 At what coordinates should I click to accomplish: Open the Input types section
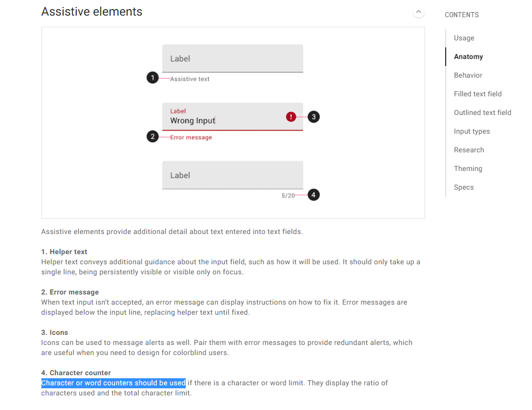pyautogui.click(x=471, y=131)
